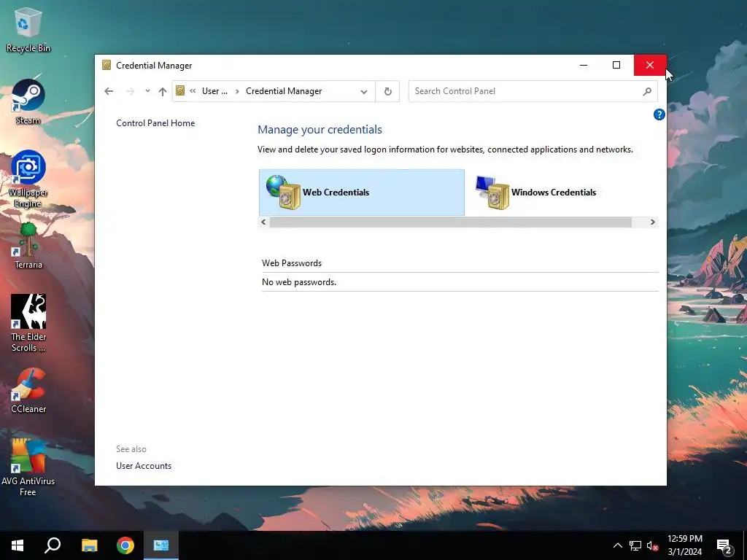Open Help via the blue question icon
Screen dimensions: 747x560
(x=659, y=114)
